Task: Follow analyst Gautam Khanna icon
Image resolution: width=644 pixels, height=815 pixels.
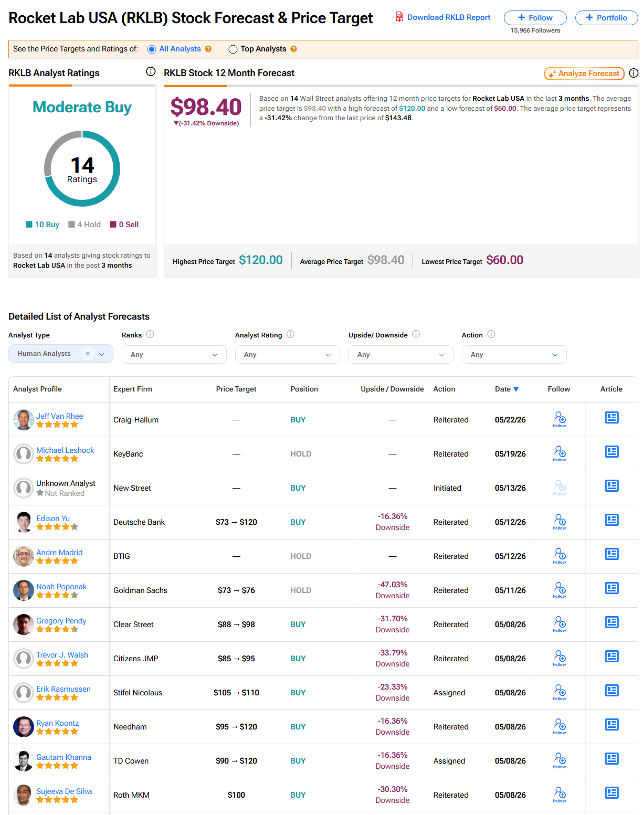Action: tap(559, 760)
